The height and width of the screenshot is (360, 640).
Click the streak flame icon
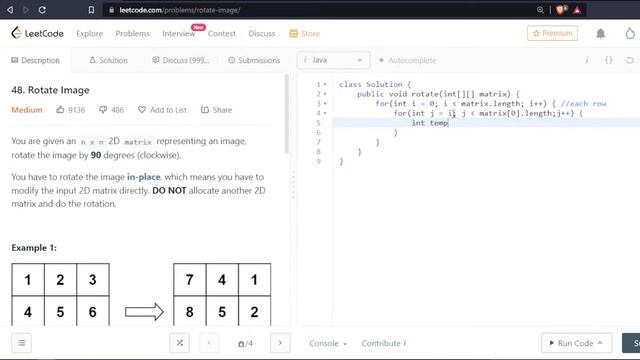click(630, 33)
